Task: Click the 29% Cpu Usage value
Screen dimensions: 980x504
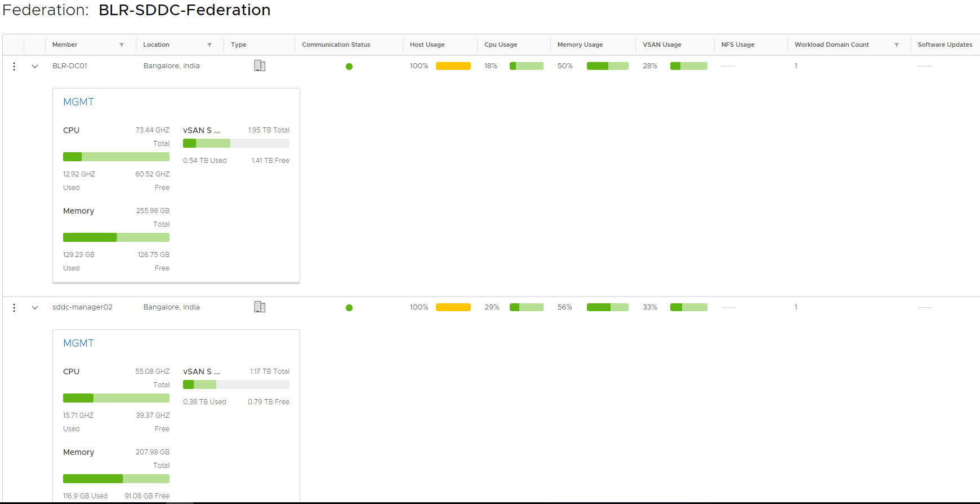Action: [x=492, y=307]
